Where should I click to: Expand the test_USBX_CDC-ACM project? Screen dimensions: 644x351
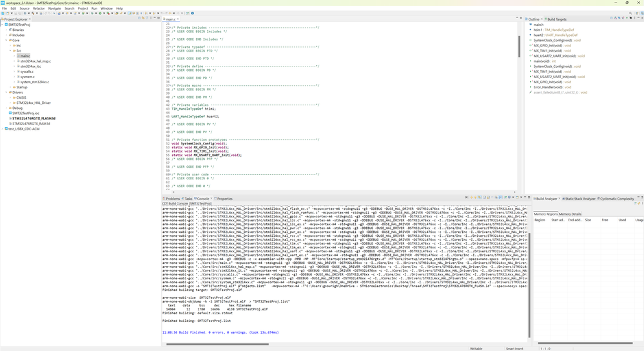[x=2, y=129]
